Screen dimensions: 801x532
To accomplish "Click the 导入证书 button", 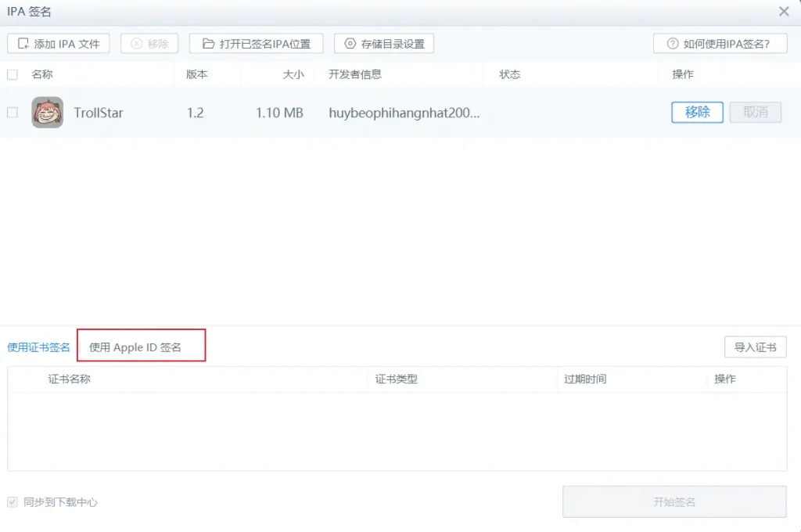I will [755, 347].
